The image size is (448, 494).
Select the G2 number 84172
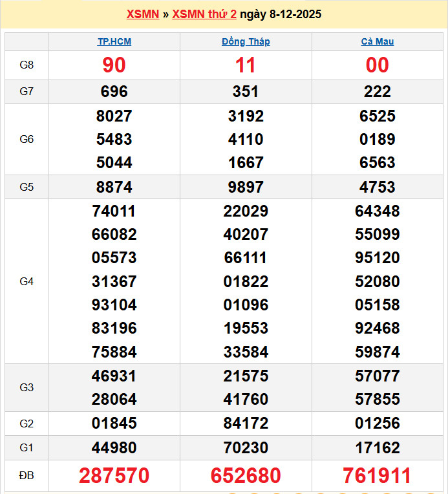coord(246,424)
